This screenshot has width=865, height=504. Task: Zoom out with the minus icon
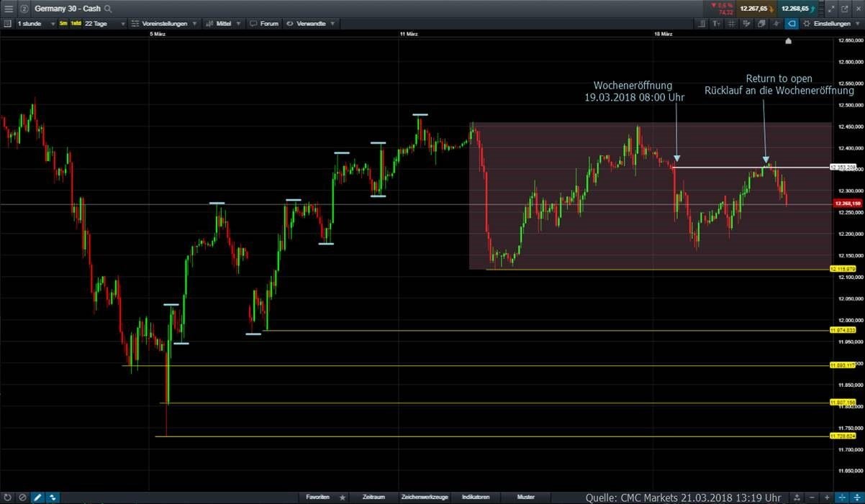pyautogui.click(x=812, y=497)
